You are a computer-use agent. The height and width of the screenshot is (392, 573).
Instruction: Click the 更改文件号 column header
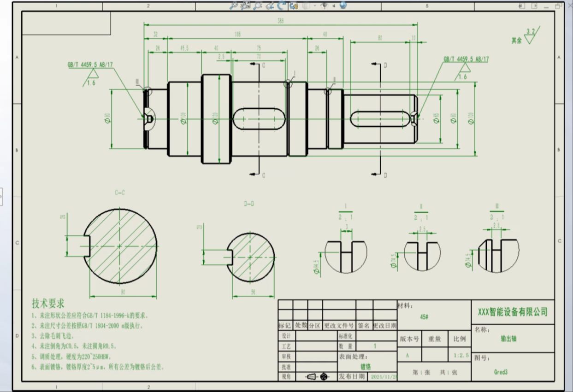pyautogui.click(x=338, y=325)
